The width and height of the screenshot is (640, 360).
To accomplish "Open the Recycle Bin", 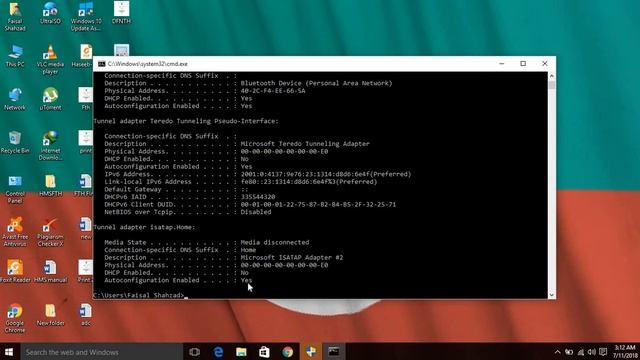I will (x=15, y=143).
